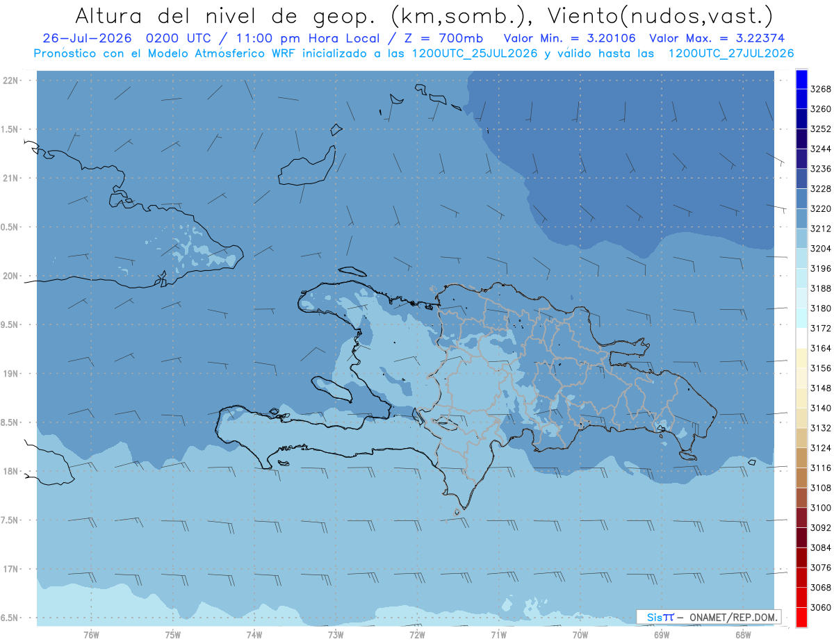Click the '69W' longitude axis label
Image resolution: width=834 pixels, height=644 pixels.
[x=661, y=634]
